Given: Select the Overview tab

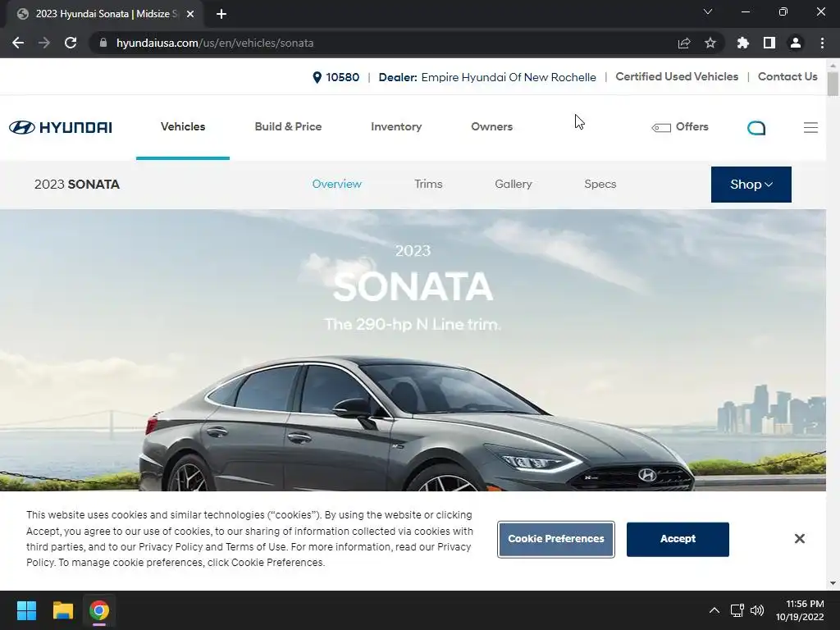Looking at the screenshot, I should (x=337, y=184).
